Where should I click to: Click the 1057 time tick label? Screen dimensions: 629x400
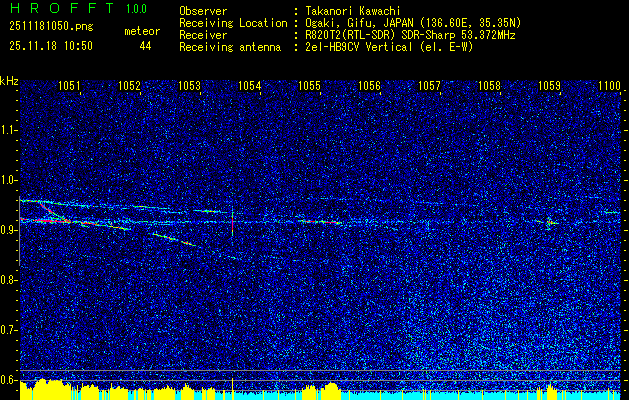(x=429, y=85)
